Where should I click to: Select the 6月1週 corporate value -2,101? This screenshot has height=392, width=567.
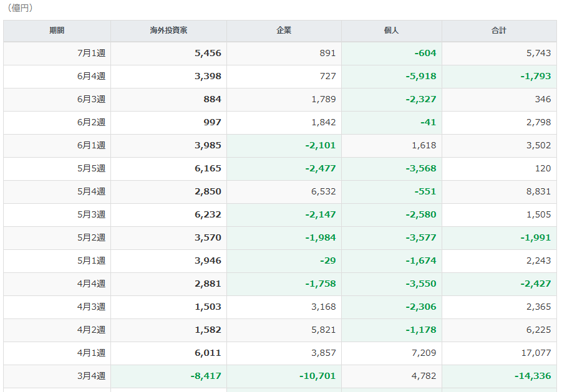321,146
